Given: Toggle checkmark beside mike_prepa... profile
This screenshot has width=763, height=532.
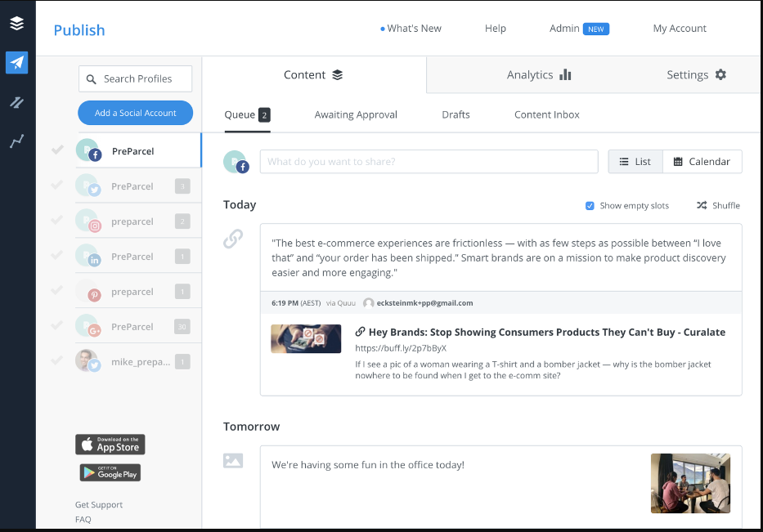Looking at the screenshot, I should click(x=57, y=360).
